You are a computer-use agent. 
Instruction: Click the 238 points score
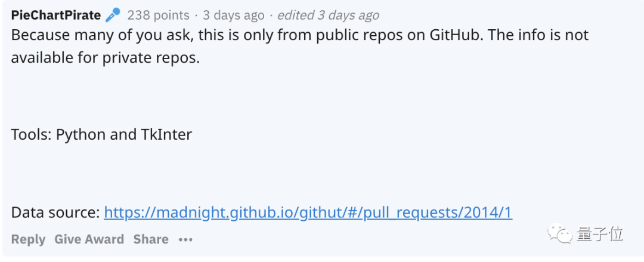[x=158, y=15]
